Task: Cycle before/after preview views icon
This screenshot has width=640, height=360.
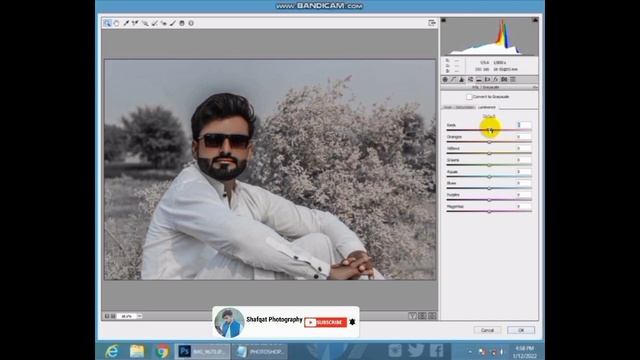Action: pos(412,316)
